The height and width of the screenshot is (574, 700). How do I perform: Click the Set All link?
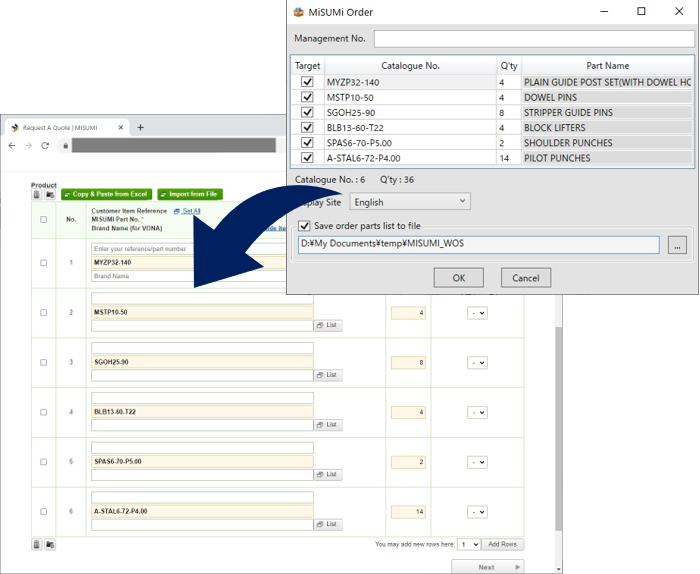pyautogui.click(x=191, y=211)
